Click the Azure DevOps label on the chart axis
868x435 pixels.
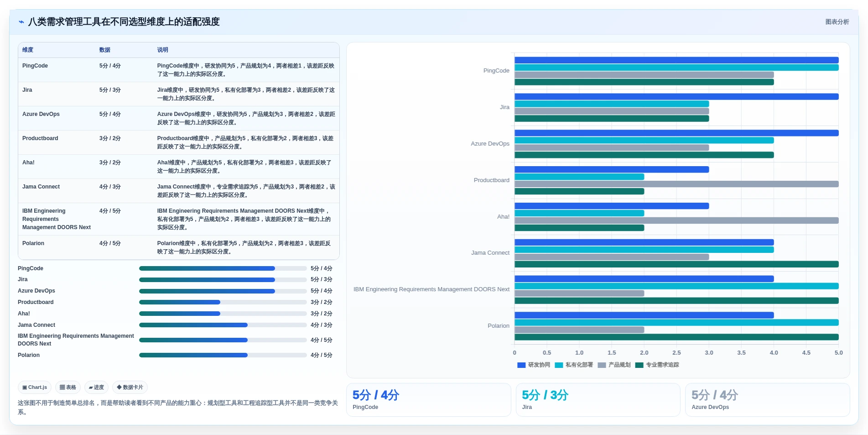point(490,144)
